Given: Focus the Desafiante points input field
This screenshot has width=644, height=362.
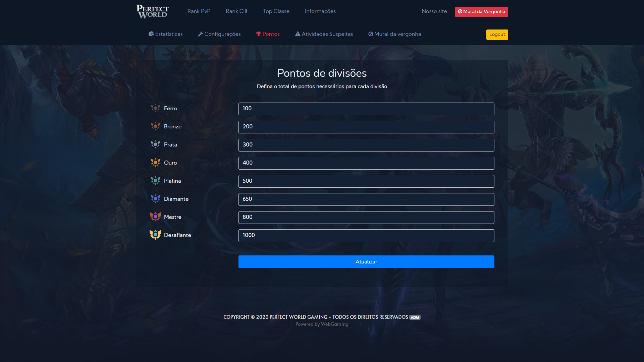Looking at the screenshot, I should pos(366,236).
